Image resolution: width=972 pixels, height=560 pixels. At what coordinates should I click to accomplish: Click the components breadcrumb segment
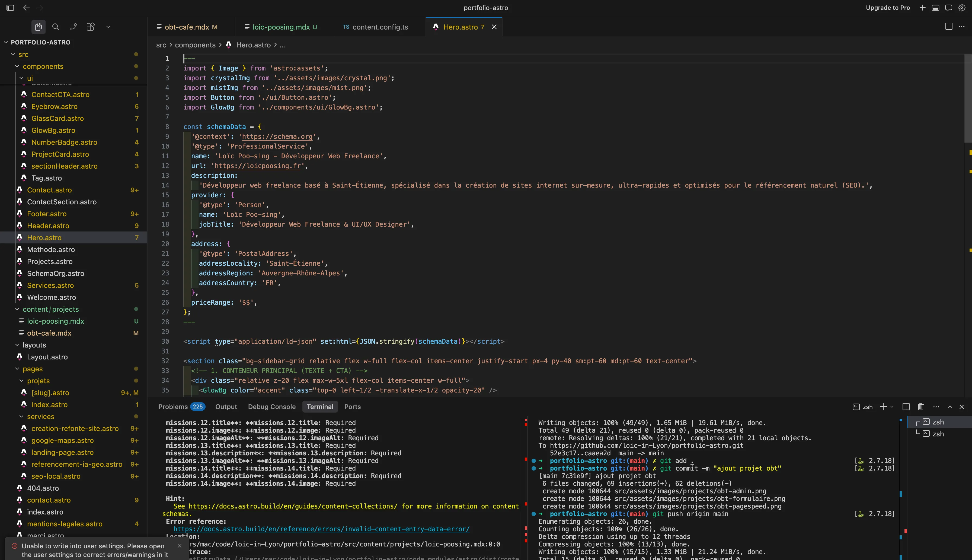(195, 45)
